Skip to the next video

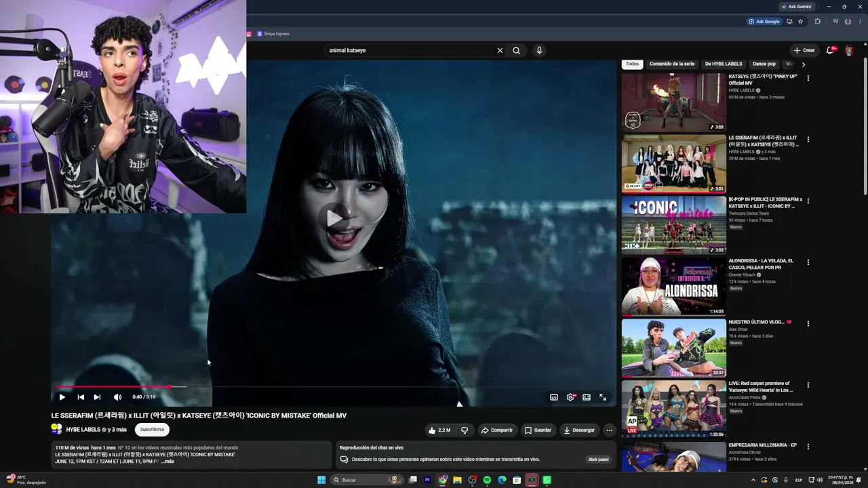(x=97, y=397)
